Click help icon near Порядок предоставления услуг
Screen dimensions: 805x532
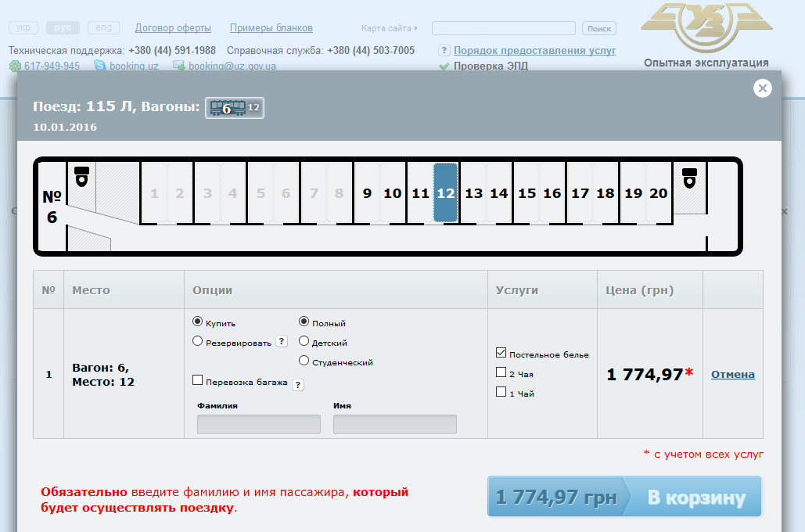tap(444, 50)
